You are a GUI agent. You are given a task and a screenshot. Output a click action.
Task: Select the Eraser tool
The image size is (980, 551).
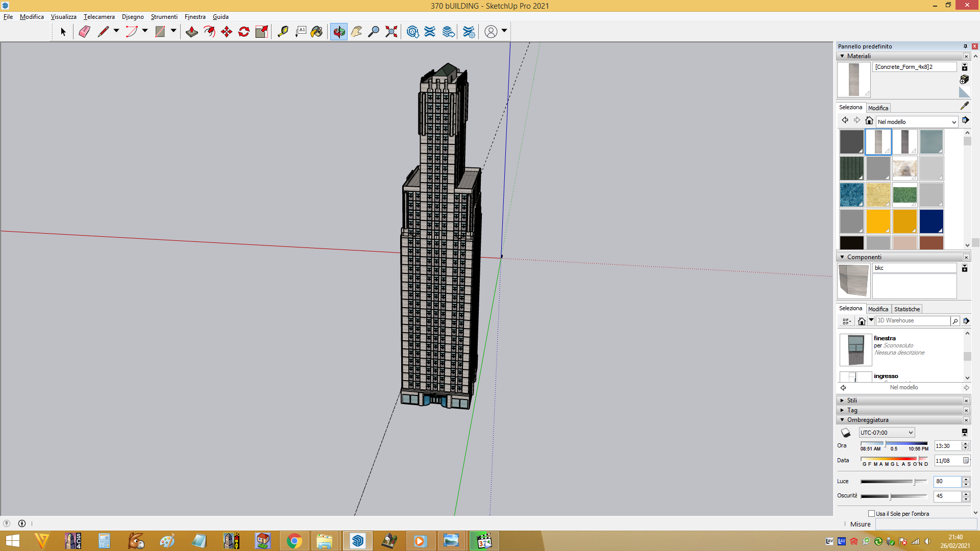point(84,32)
